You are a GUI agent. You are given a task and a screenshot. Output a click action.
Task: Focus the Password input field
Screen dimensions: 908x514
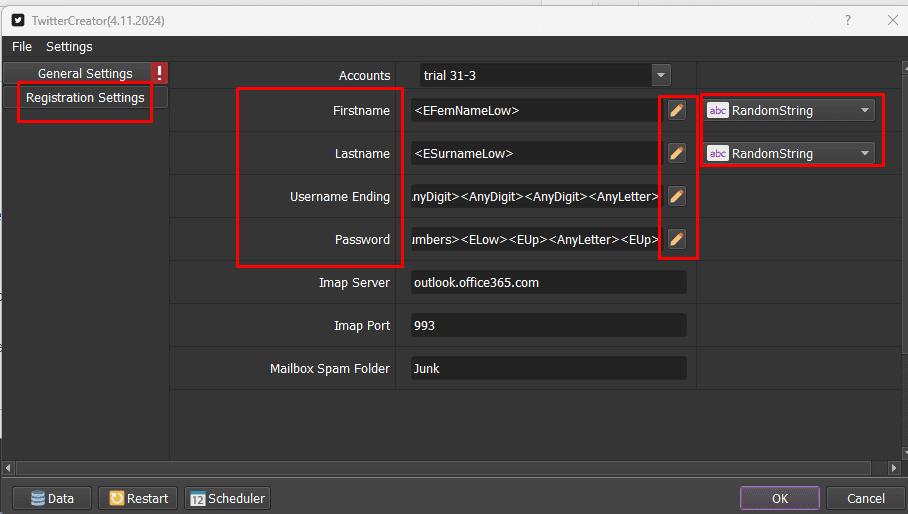click(x=536, y=239)
